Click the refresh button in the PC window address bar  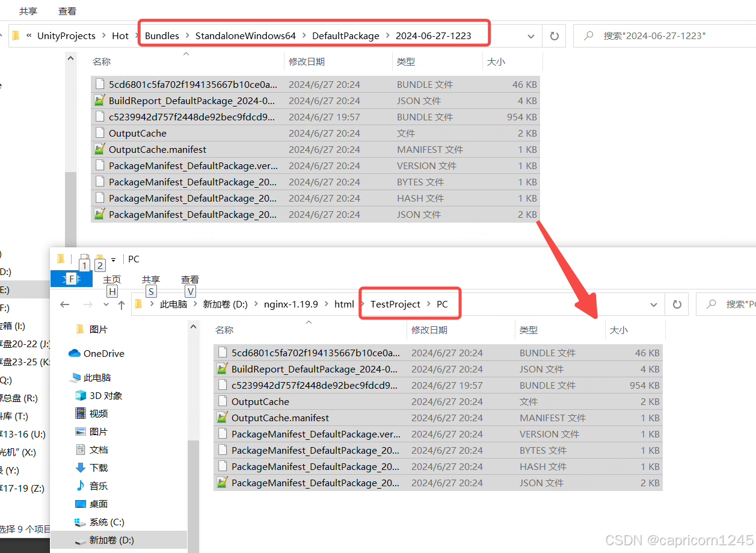[x=677, y=304]
